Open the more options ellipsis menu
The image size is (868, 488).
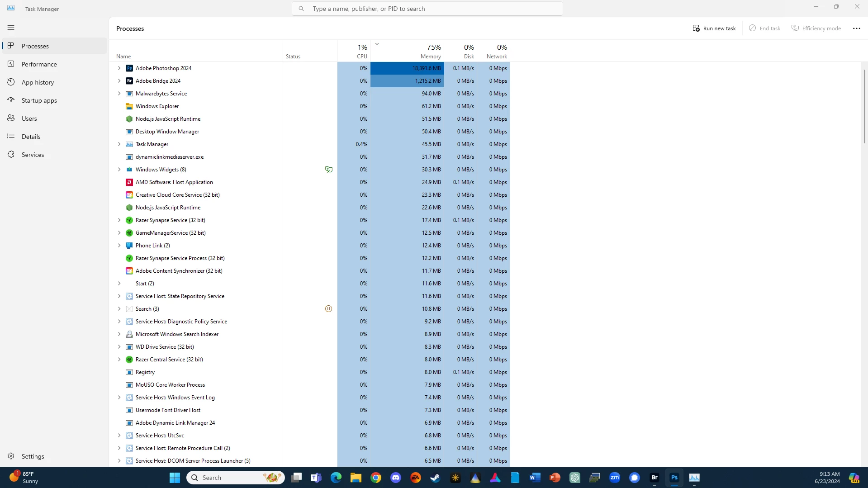856,28
